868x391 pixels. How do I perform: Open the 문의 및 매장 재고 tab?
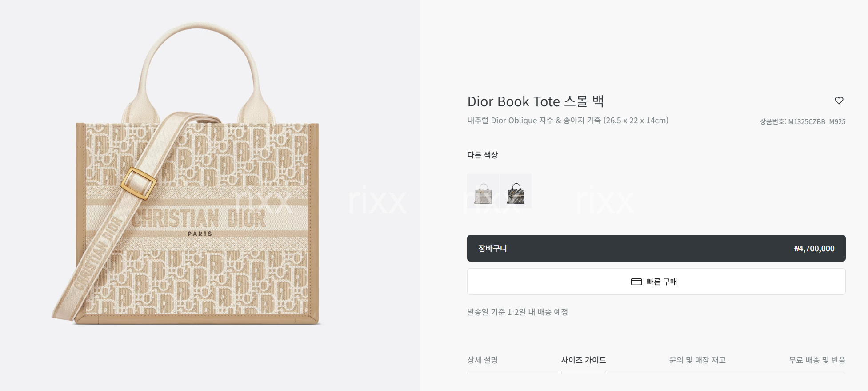[x=697, y=360]
